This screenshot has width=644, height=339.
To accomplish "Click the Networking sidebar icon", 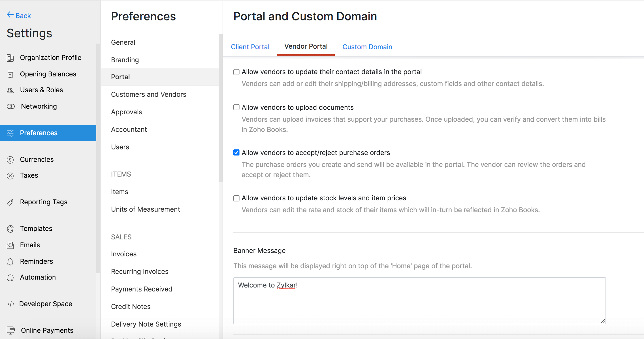I will (10, 106).
